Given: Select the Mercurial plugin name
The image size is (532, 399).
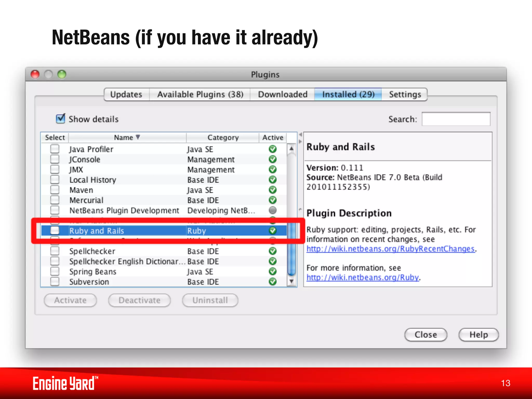Looking at the screenshot, I should pos(86,200).
